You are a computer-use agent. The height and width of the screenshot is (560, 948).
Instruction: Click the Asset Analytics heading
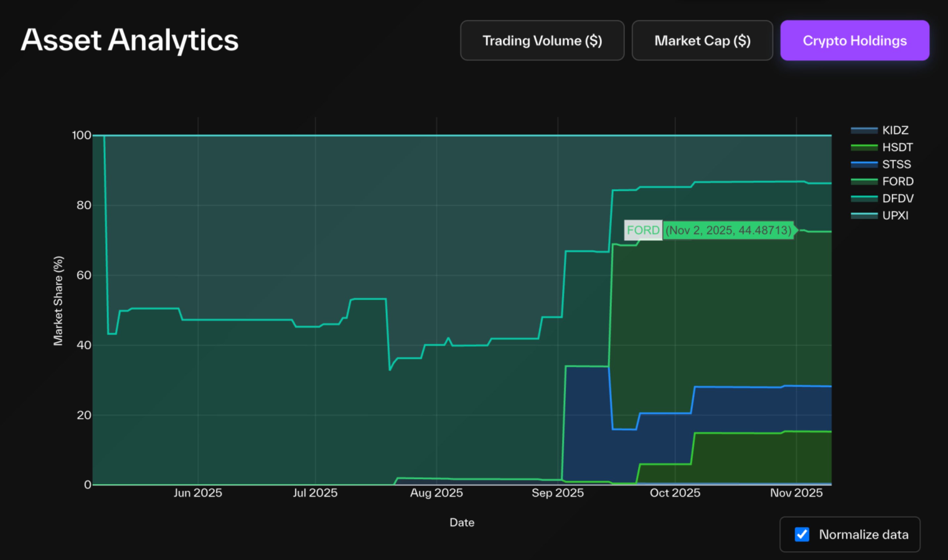[x=130, y=40]
